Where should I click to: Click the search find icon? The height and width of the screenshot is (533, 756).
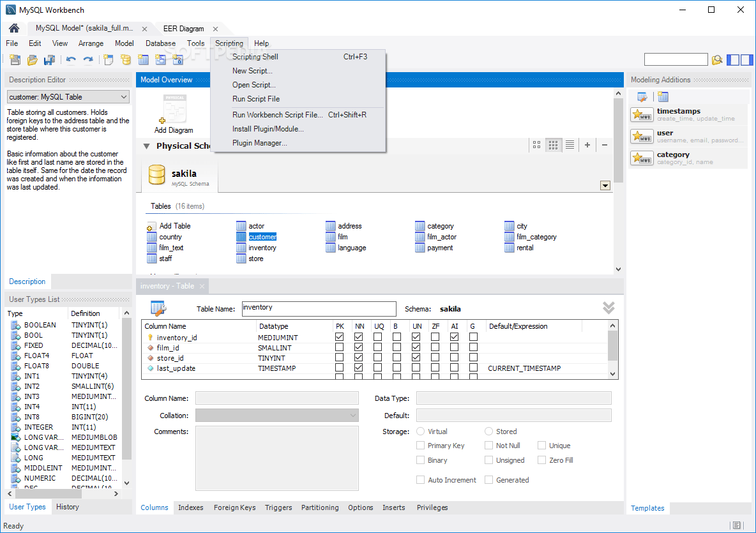(x=717, y=60)
